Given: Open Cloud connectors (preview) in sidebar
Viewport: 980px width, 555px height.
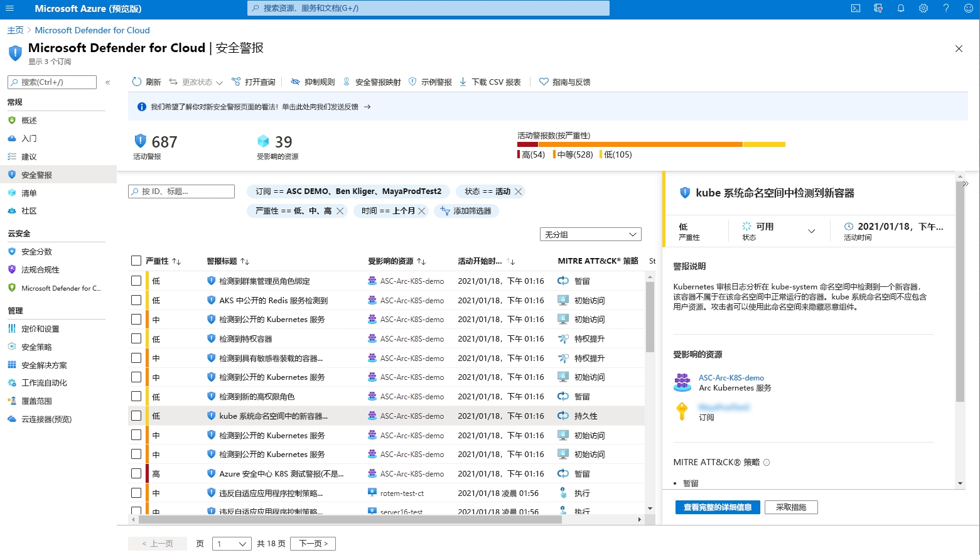Looking at the screenshot, I should [x=46, y=419].
